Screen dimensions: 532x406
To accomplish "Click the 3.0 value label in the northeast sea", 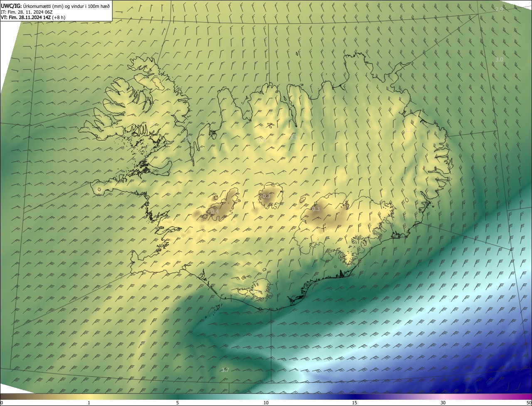I will point(499,59).
